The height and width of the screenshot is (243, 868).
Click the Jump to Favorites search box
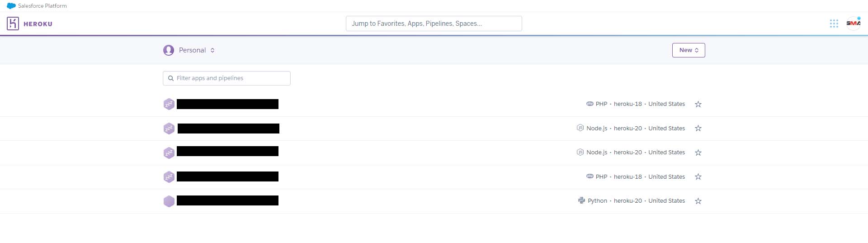click(x=434, y=24)
